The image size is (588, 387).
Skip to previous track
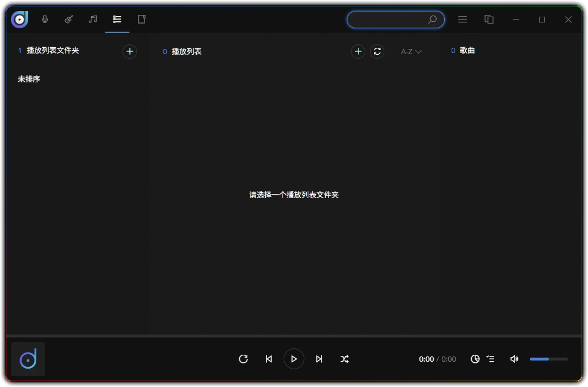pos(269,359)
